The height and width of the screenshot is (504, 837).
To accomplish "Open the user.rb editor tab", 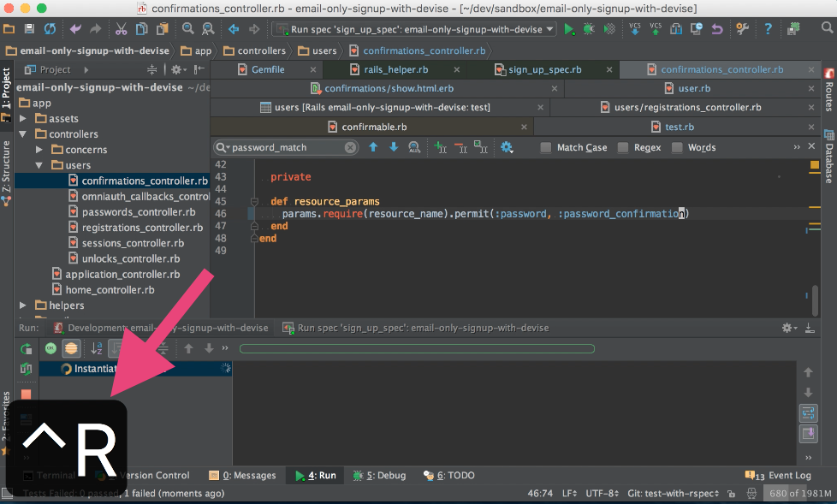I will [x=693, y=88].
